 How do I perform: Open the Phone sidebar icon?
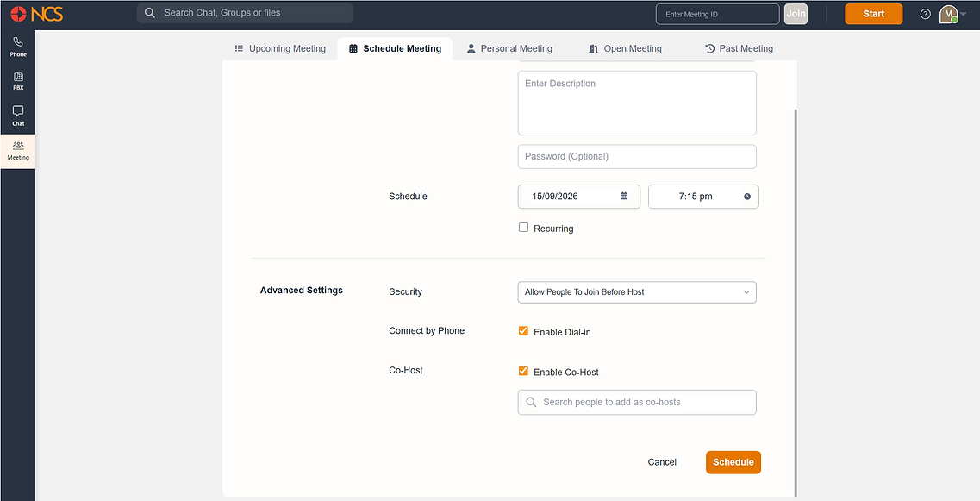18,47
